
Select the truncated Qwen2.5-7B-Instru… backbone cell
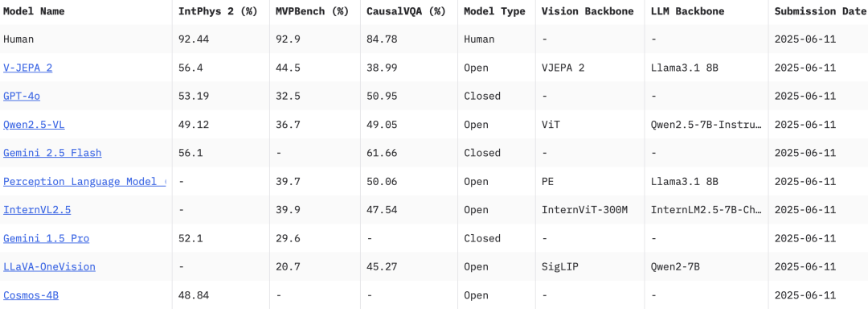[x=707, y=125]
